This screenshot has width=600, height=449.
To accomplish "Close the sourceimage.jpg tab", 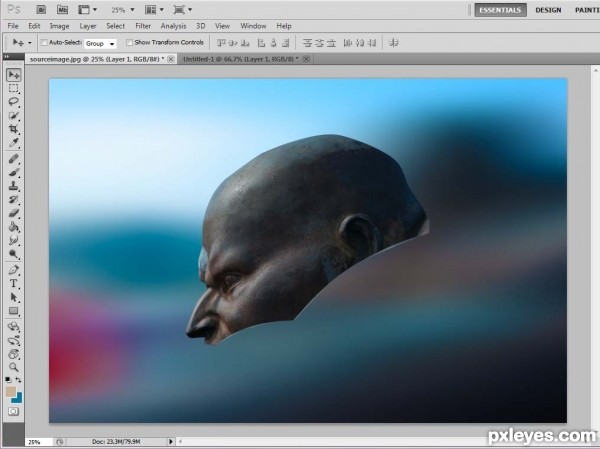I will pyautogui.click(x=171, y=59).
